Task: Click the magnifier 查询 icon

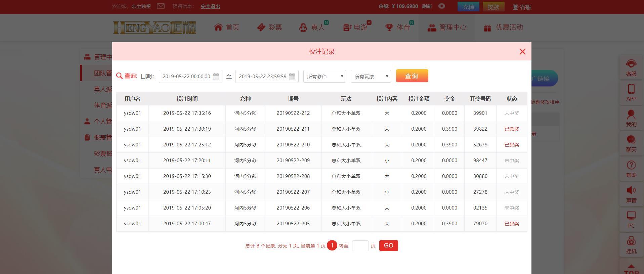Action: (119, 76)
